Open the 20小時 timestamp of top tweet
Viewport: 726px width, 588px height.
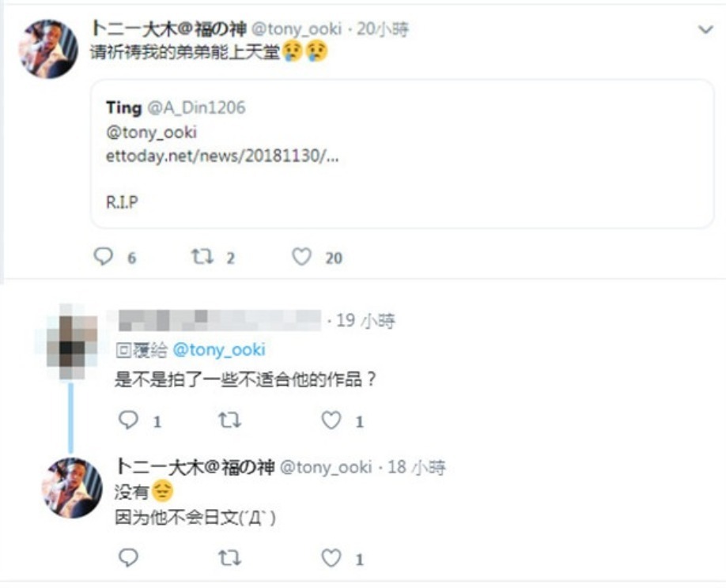pos(383,29)
